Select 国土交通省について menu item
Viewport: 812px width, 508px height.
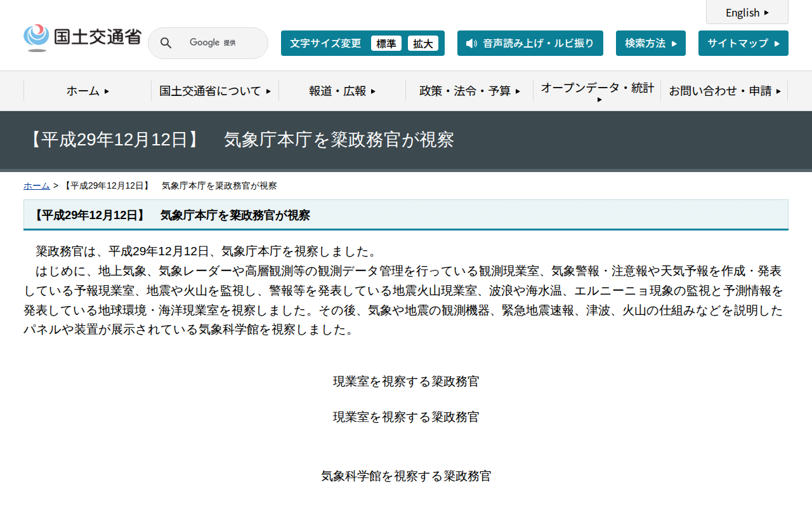(214, 91)
